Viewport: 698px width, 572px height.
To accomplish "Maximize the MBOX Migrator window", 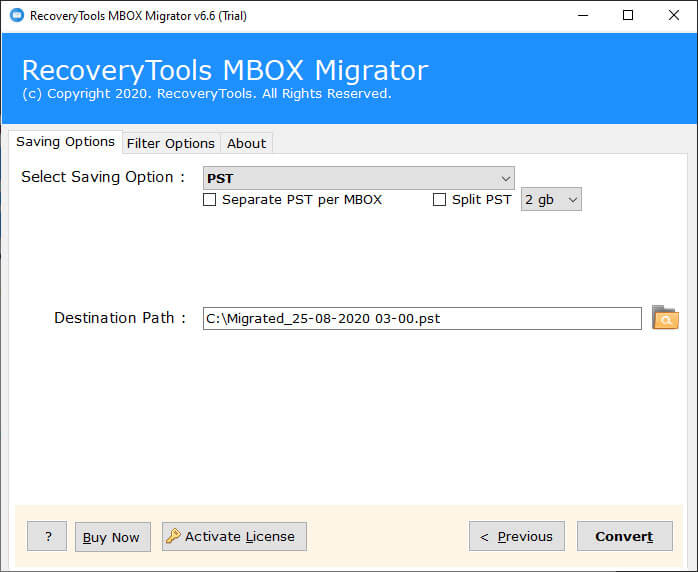I will (x=628, y=16).
